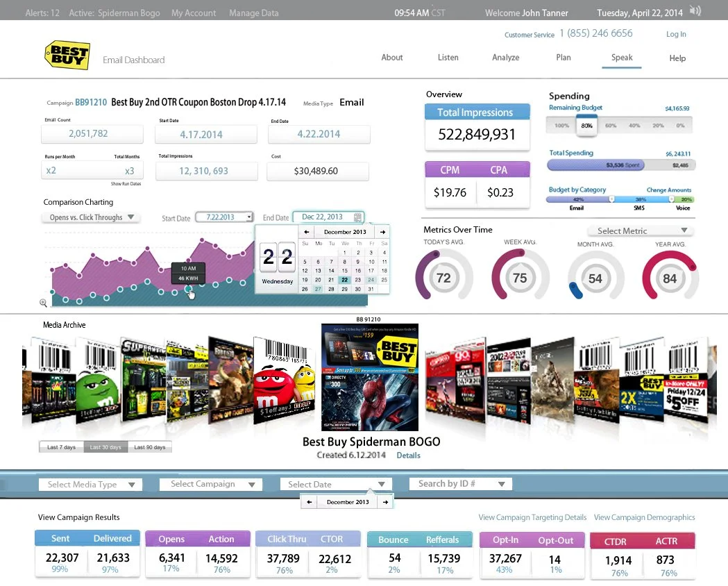Click the Start Date field 4.17.2014
The width and height of the screenshot is (728, 586).
205,134
